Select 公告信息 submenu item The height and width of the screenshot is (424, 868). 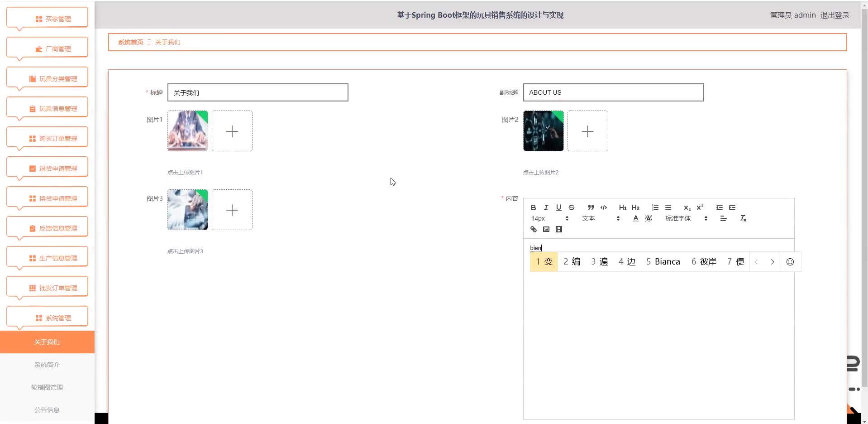[x=47, y=410]
